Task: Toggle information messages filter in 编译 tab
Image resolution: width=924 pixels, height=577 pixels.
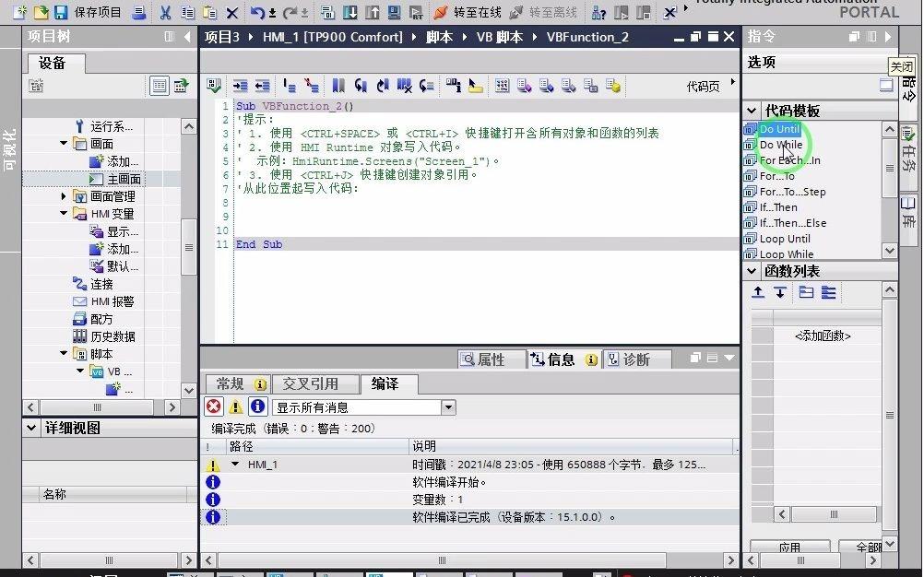Action: click(257, 406)
